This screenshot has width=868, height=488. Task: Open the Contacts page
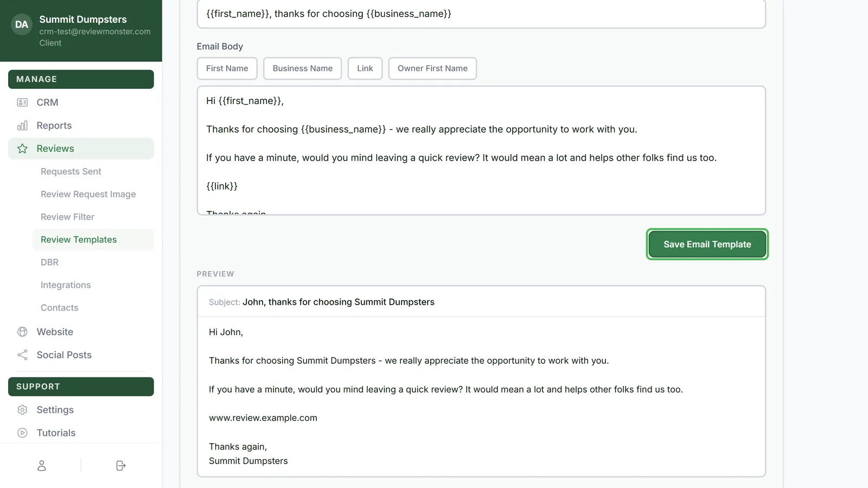pyautogui.click(x=93, y=308)
